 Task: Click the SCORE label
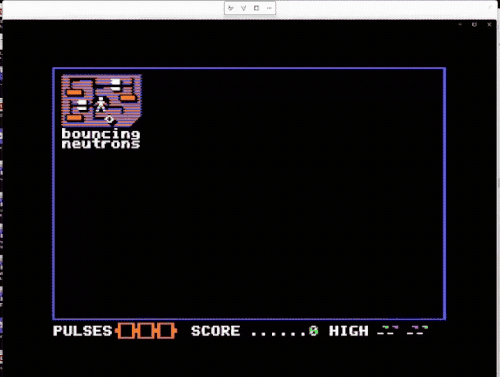(215, 331)
